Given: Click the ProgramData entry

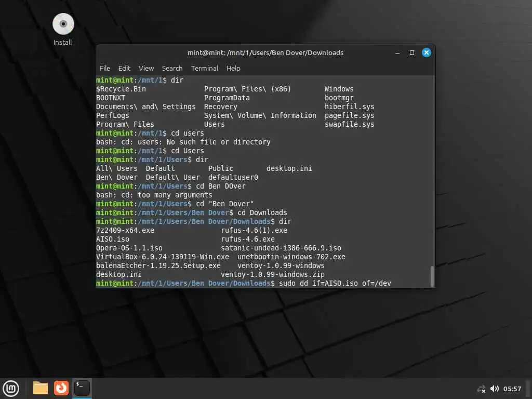Looking at the screenshot, I should (227, 98).
